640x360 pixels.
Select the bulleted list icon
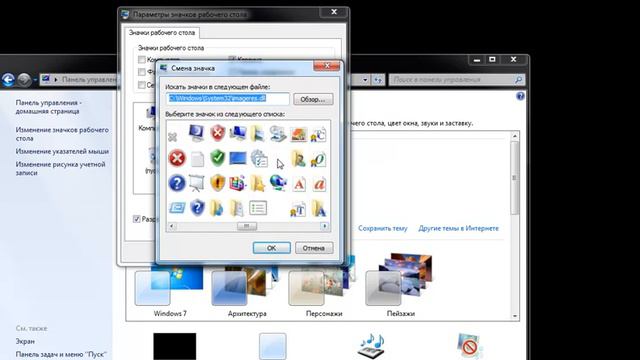[x=258, y=208]
